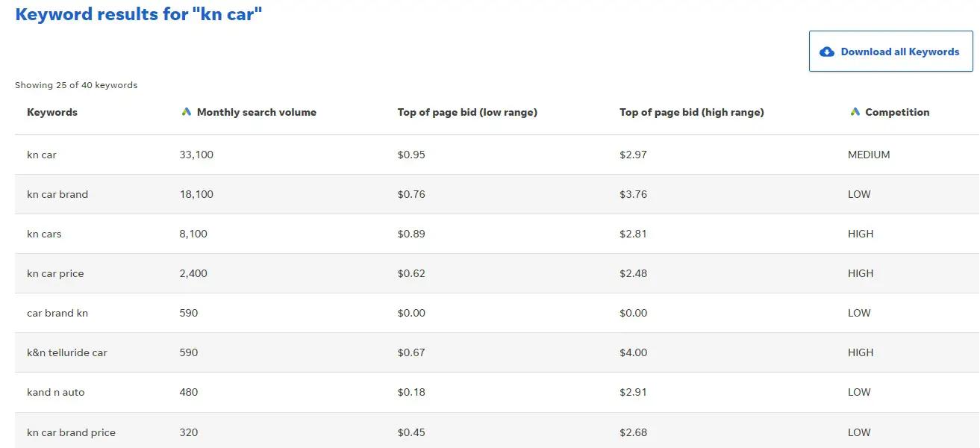Viewport: 980px width, 448px height.
Task: Click the $0.76 low range bid
Action: coord(411,194)
